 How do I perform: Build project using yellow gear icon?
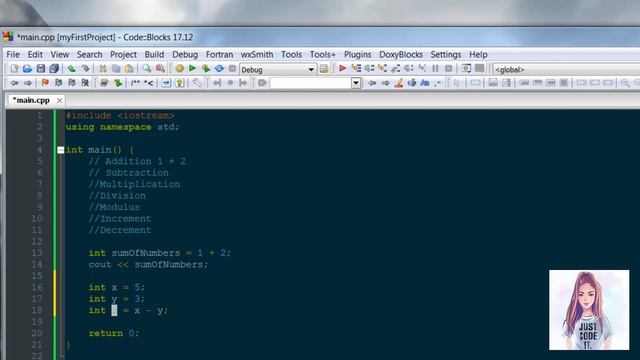coord(179,69)
